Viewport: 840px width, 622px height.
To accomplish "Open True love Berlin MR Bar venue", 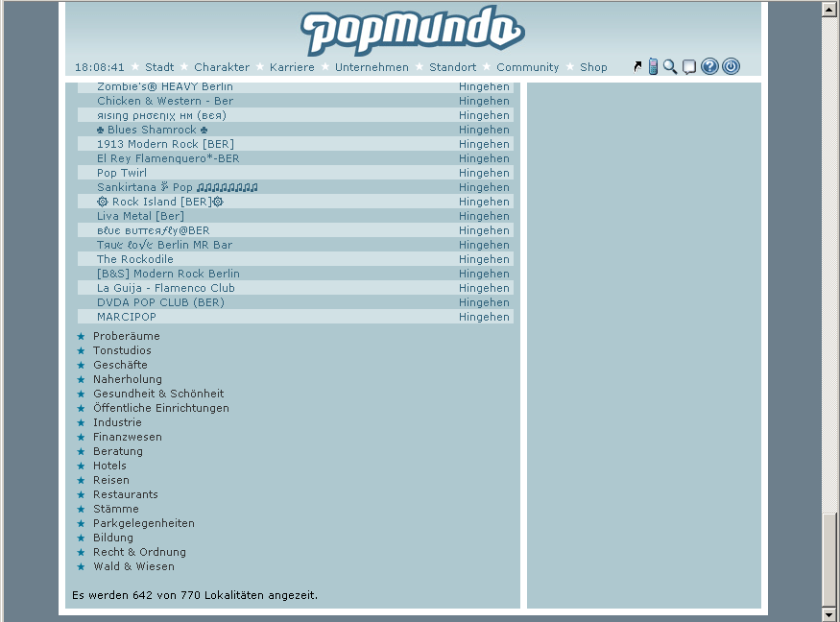I will pos(164,245).
